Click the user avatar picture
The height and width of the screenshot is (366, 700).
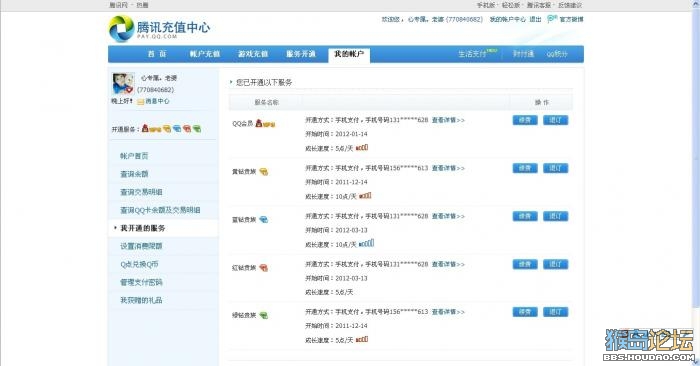tap(123, 83)
